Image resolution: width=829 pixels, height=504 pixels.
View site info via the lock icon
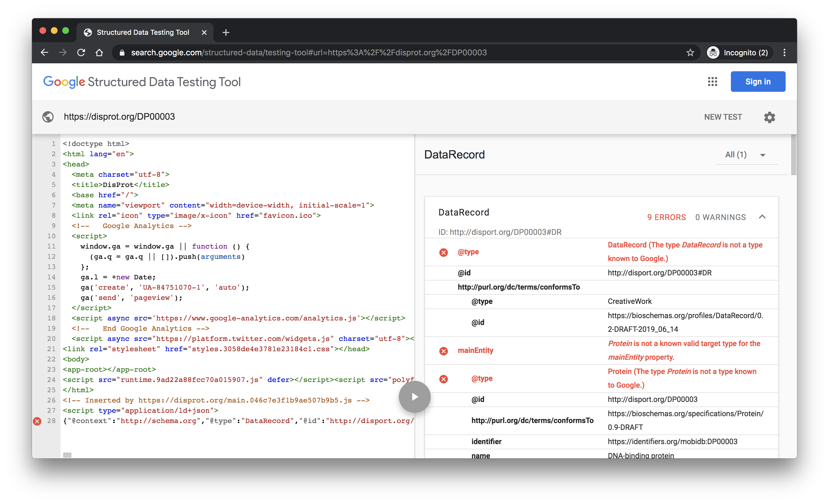tap(122, 52)
